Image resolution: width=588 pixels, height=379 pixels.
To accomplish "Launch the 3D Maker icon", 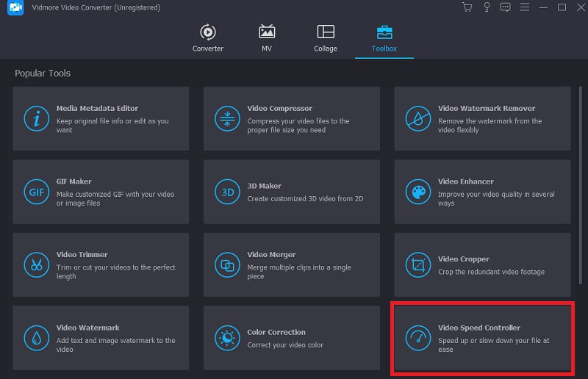I will 227,192.
